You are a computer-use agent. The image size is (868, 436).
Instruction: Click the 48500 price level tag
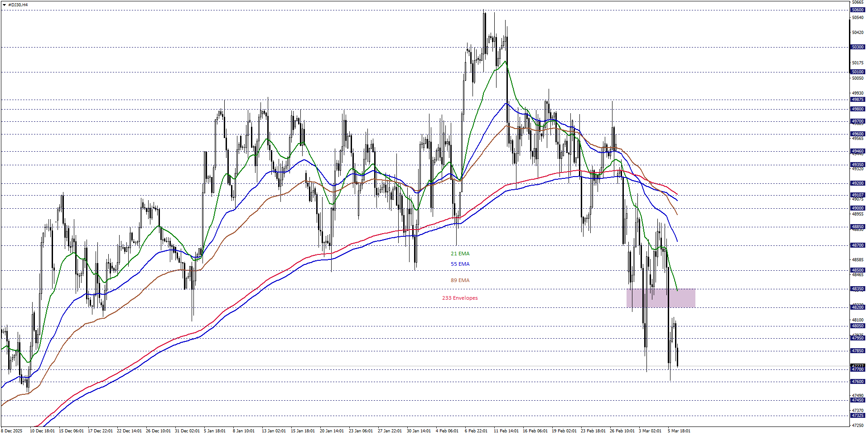(x=858, y=270)
